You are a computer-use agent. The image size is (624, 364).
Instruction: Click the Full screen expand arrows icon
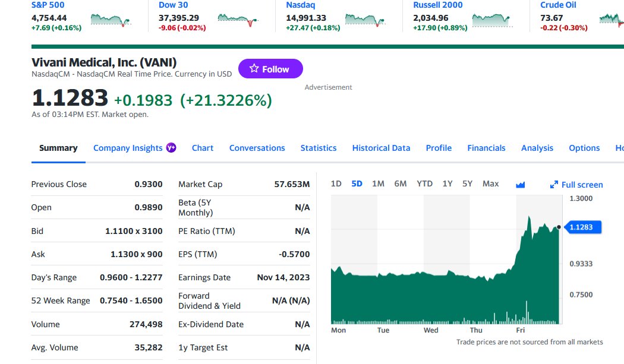(x=554, y=185)
